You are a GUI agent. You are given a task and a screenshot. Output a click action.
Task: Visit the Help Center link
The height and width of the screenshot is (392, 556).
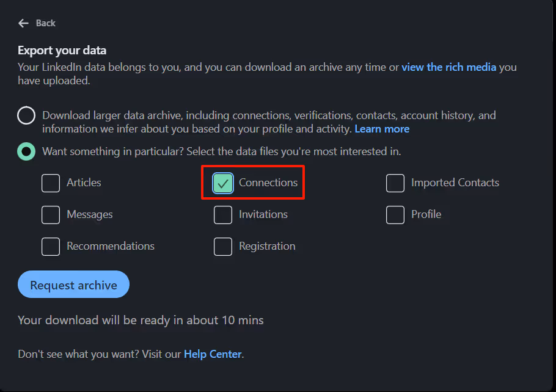[x=213, y=354]
